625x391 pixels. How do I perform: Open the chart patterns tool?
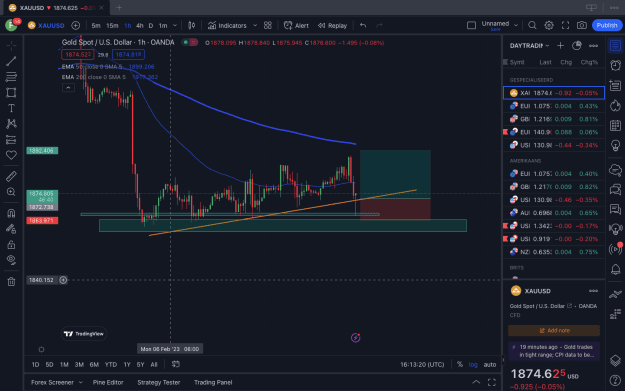(x=11, y=124)
